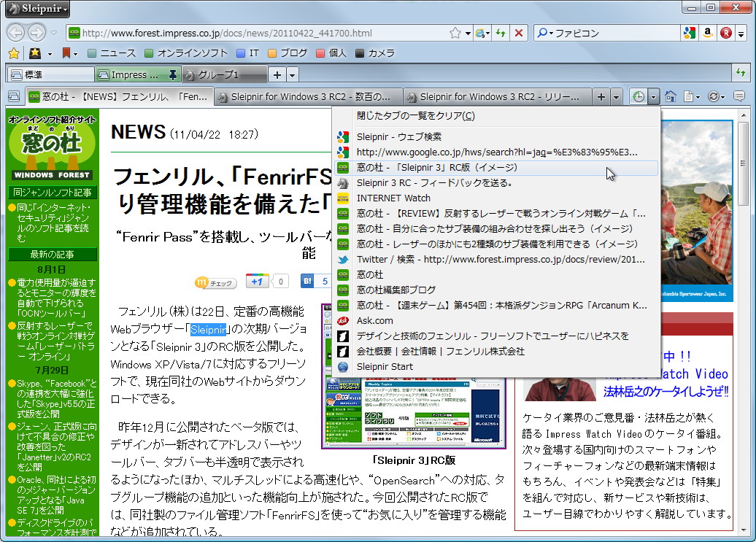This screenshot has width=756, height=542.
Task: Reopen Ask.com closed tab
Action: [x=495, y=321]
